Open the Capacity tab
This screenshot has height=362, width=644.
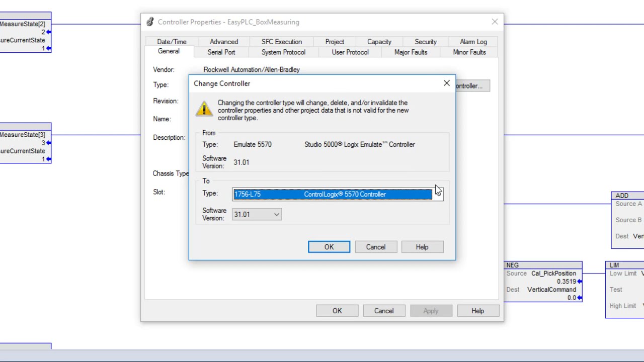tap(379, 42)
